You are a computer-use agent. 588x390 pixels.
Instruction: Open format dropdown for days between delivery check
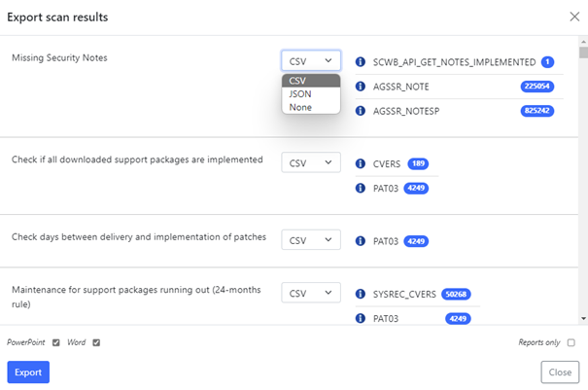[x=311, y=240]
